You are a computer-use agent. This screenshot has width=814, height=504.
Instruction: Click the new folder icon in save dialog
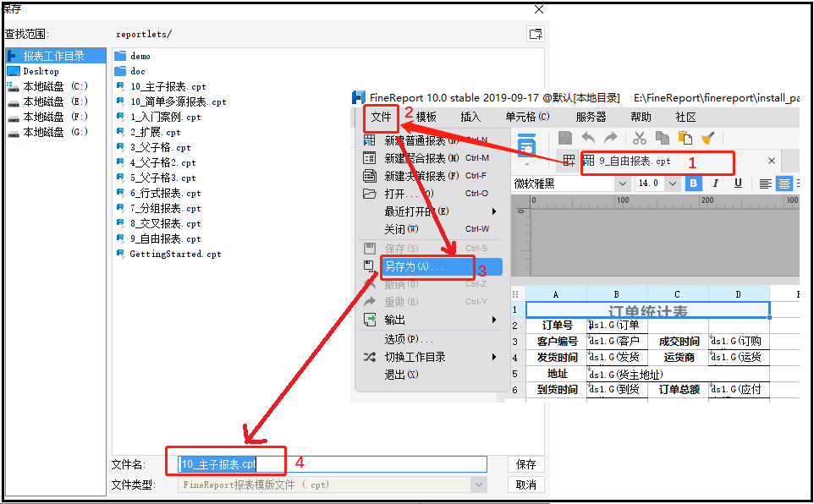pyautogui.click(x=536, y=35)
